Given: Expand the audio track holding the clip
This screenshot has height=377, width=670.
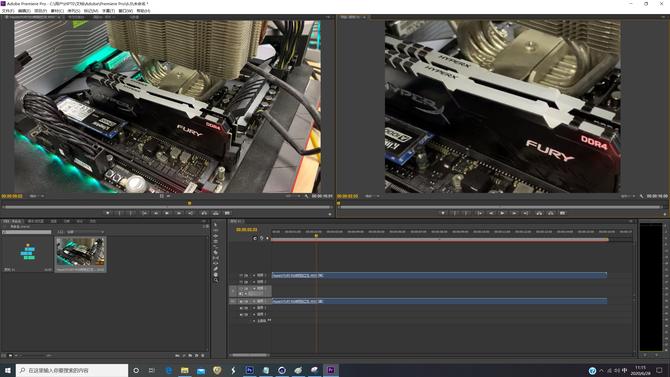Looking at the screenshot, I should point(254,301).
